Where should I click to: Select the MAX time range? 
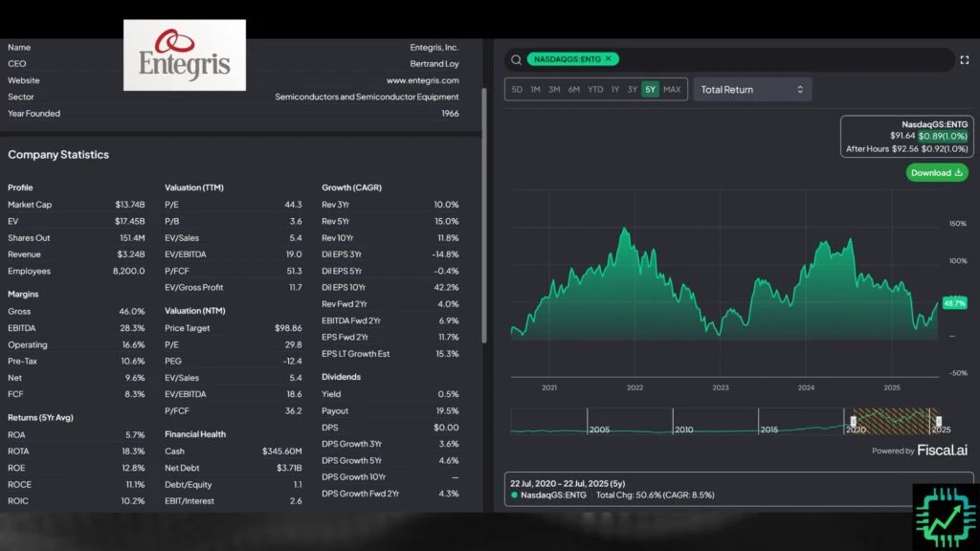click(x=672, y=89)
